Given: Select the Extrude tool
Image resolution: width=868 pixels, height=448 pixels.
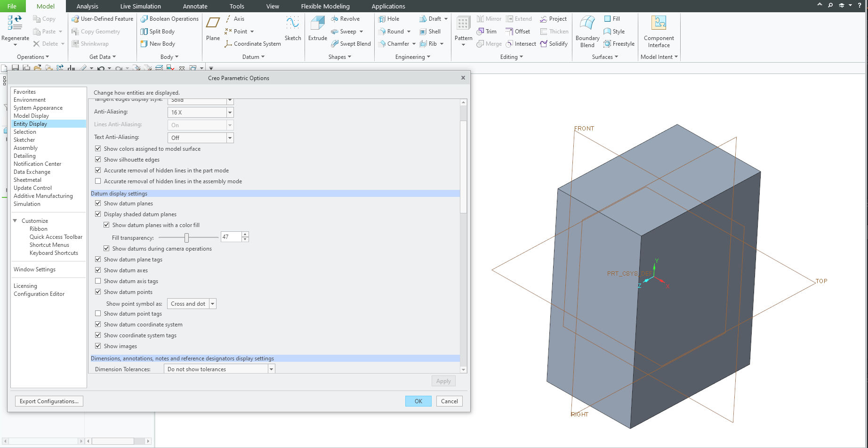Looking at the screenshot, I should point(317,31).
